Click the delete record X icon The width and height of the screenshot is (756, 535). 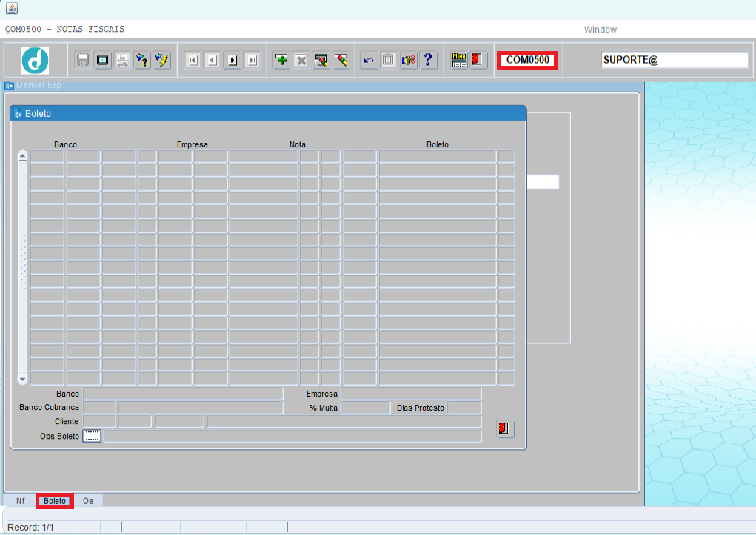tap(301, 61)
